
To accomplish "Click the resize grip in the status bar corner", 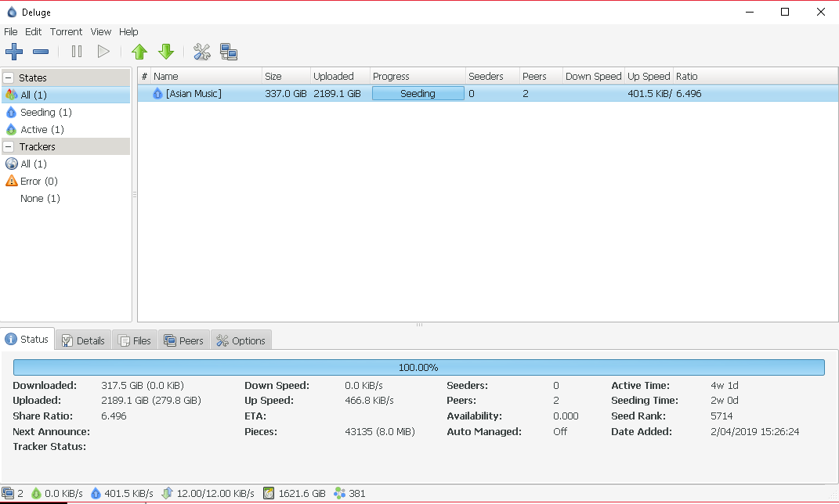I will point(833,495).
